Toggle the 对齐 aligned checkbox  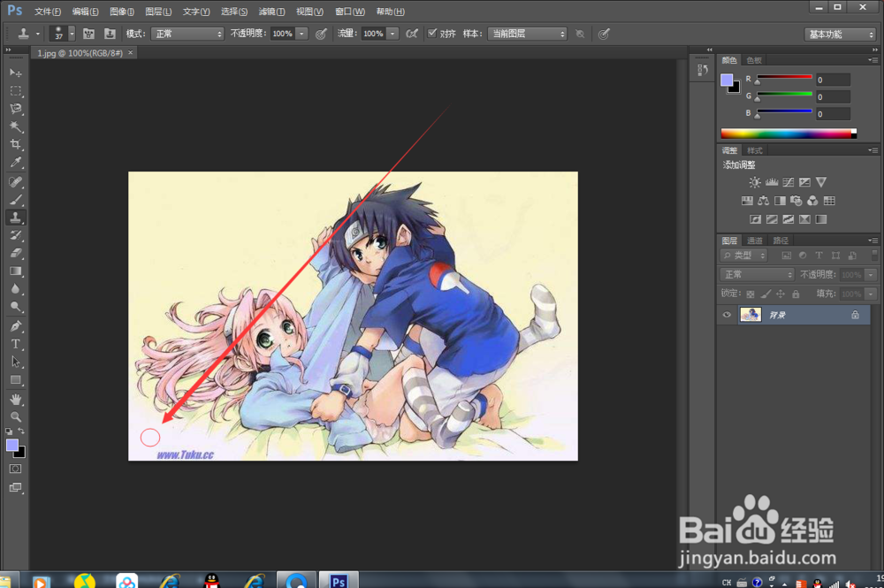(432, 34)
